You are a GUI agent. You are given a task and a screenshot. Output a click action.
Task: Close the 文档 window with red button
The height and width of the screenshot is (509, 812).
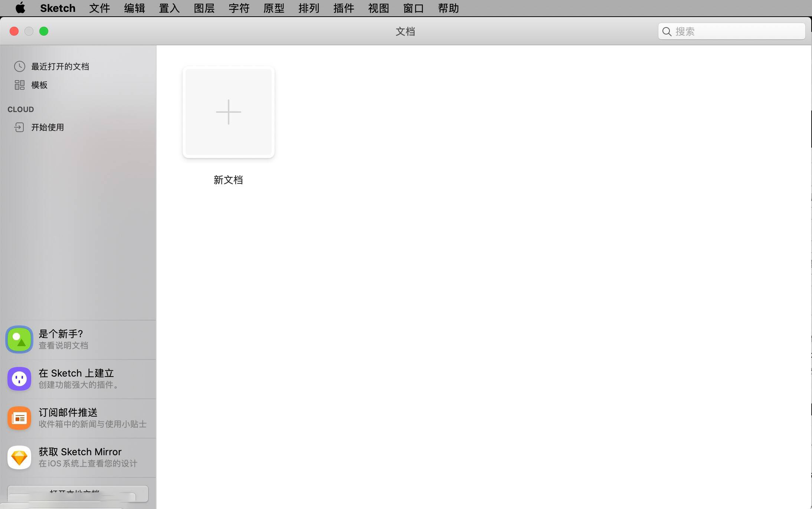(14, 31)
